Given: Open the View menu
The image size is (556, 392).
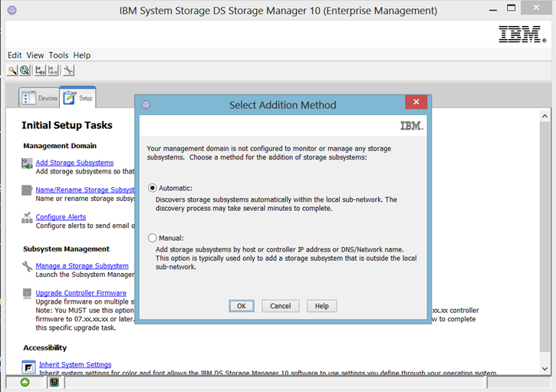Looking at the screenshot, I should pyautogui.click(x=35, y=55).
